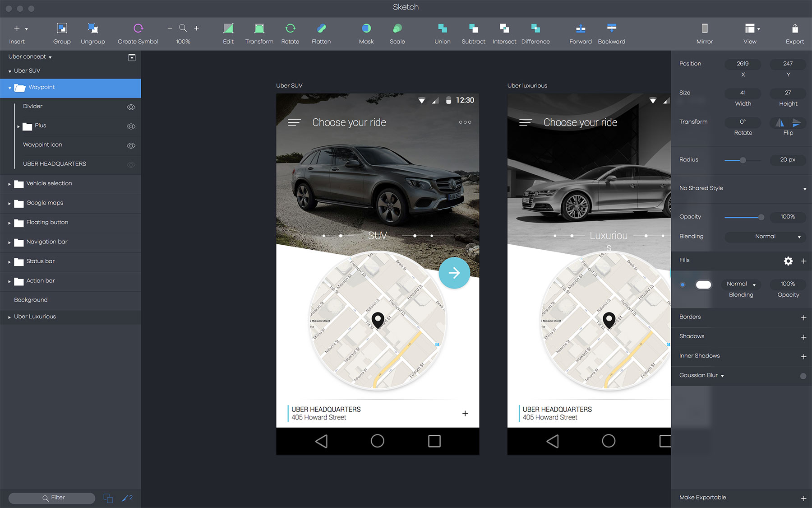Open Fills settings gear

click(x=788, y=261)
